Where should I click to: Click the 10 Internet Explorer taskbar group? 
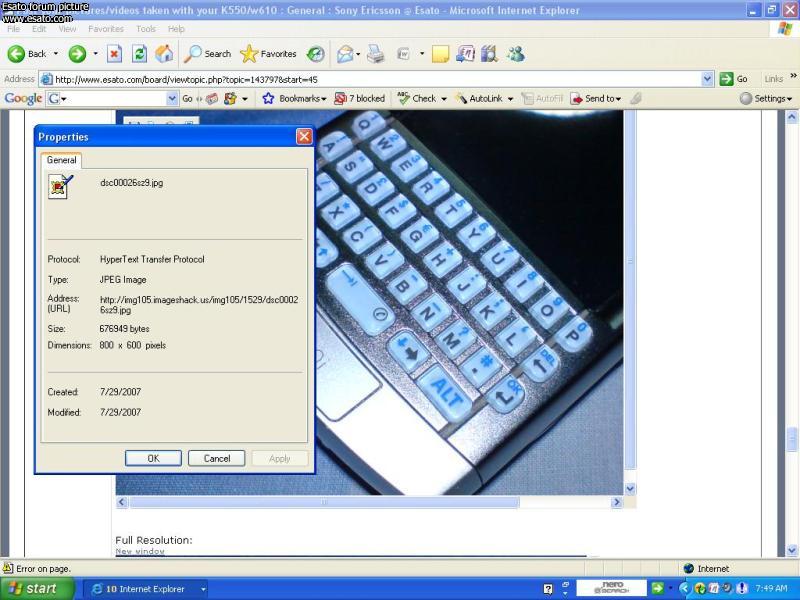(145, 589)
